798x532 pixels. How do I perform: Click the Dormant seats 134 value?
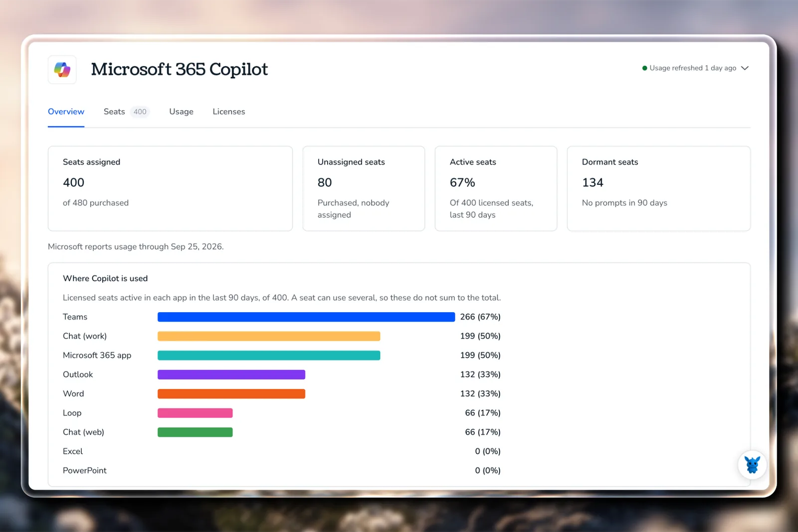pyautogui.click(x=593, y=182)
